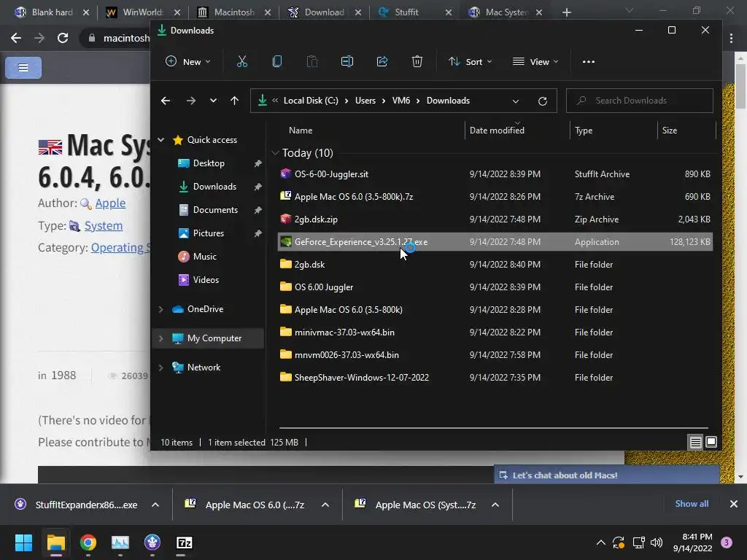Open File Explorer from the taskbar
This screenshot has width=747, height=560.
(55, 542)
